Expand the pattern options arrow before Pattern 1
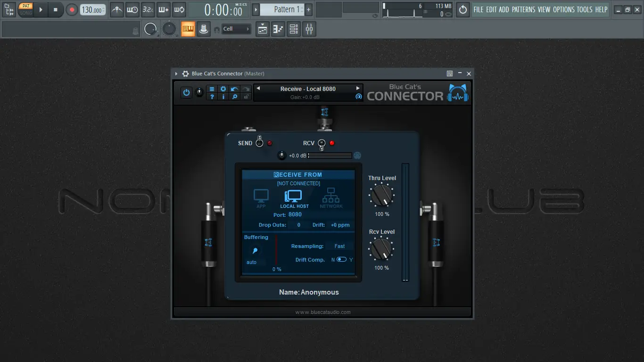This screenshot has height=362, width=644. pyautogui.click(x=256, y=9)
